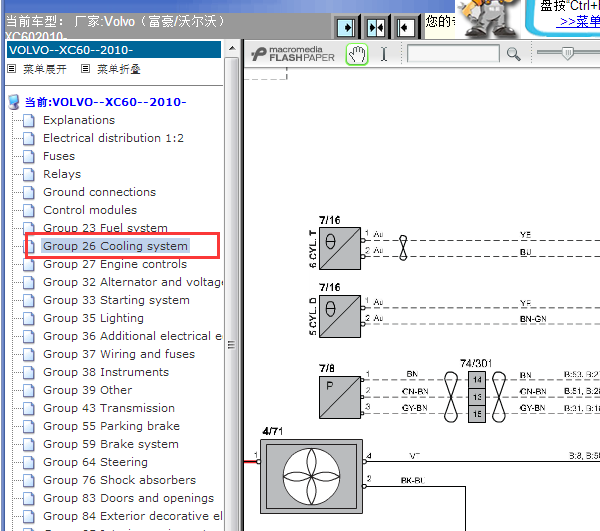
Task: Click the page icon beside Relays
Action: coord(28,174)
